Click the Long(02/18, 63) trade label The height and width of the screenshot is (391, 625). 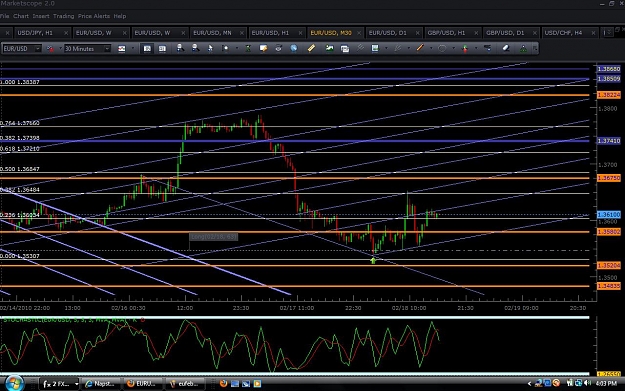214,237
